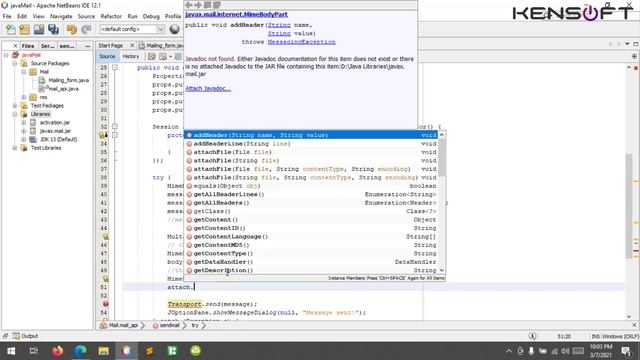
Task: Click the volume icon in system tray
Action: click(565, 351)
